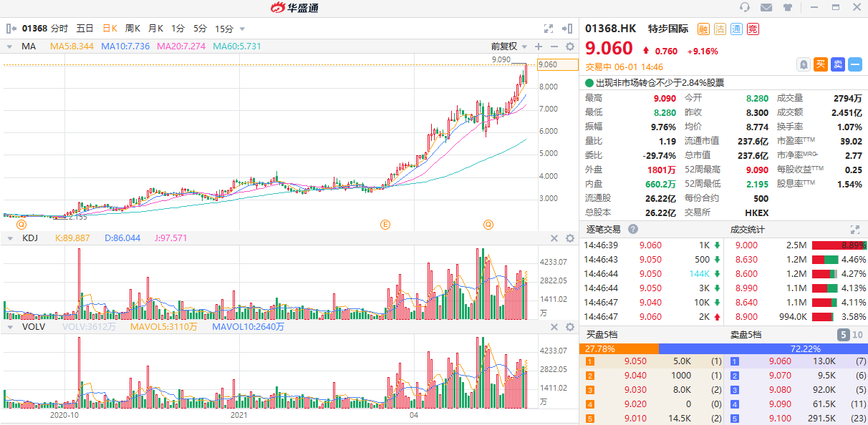Close the KDJ indicator panel

(554, 238)
